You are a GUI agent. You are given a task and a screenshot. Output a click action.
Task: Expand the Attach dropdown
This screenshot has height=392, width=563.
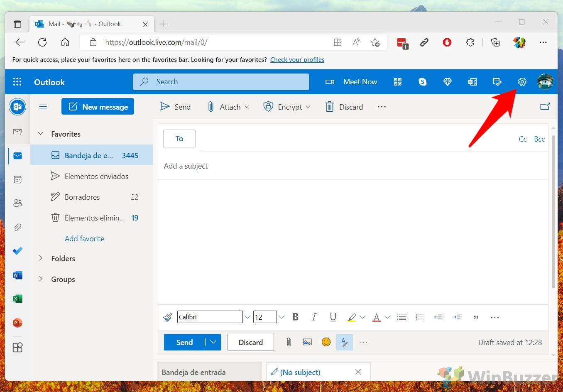pyautogui.click(x=247, y=107)
